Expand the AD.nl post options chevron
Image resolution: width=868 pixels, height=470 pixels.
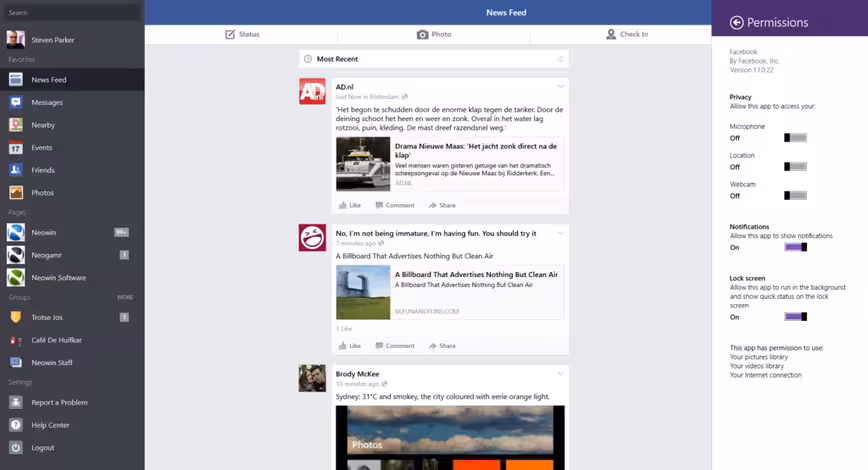[x=560, y=86]
